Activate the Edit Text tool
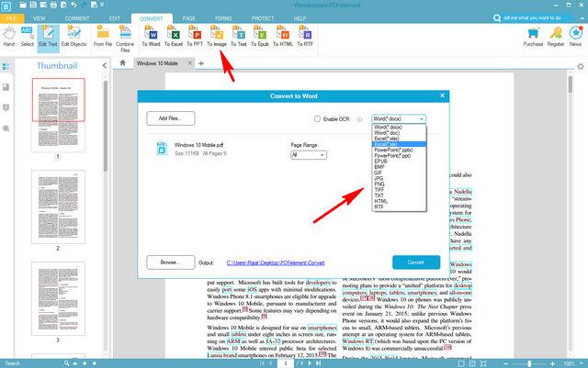The width and height of the screenshot is (588, 368). [x=48, y=37]
